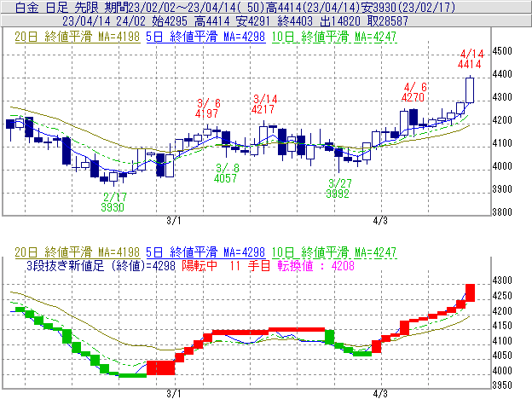
Task: Click the 4/3 date label under upper chart
Action: click(x=380, y=221)
